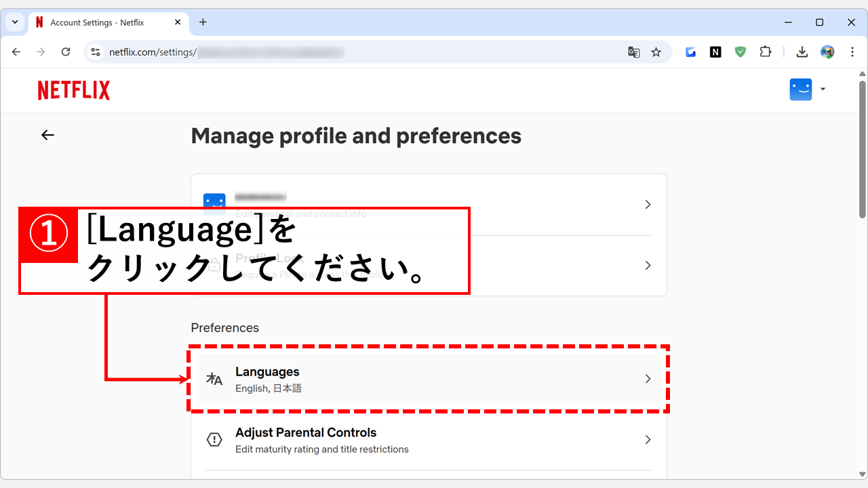Open a new browser tab

click(203, 22)
